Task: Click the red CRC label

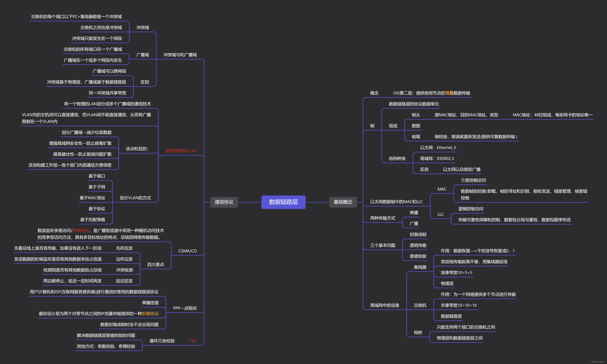Action: [193, 341]
